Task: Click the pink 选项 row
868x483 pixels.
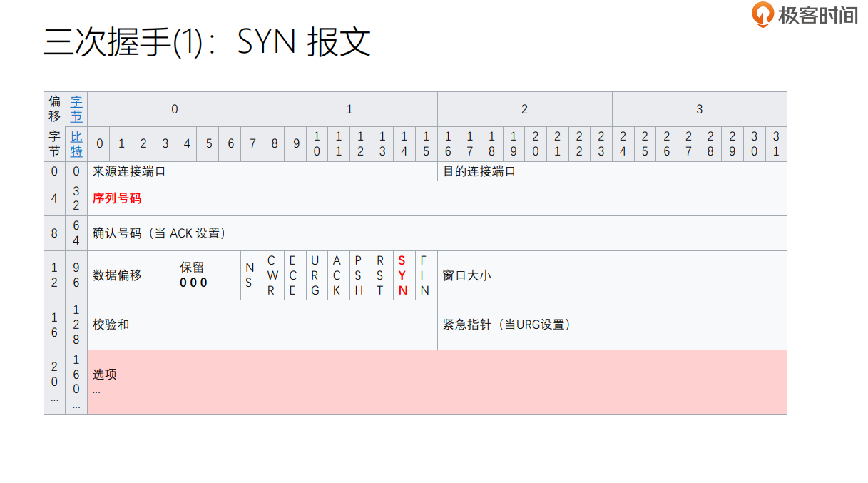Action: [436, 382]
